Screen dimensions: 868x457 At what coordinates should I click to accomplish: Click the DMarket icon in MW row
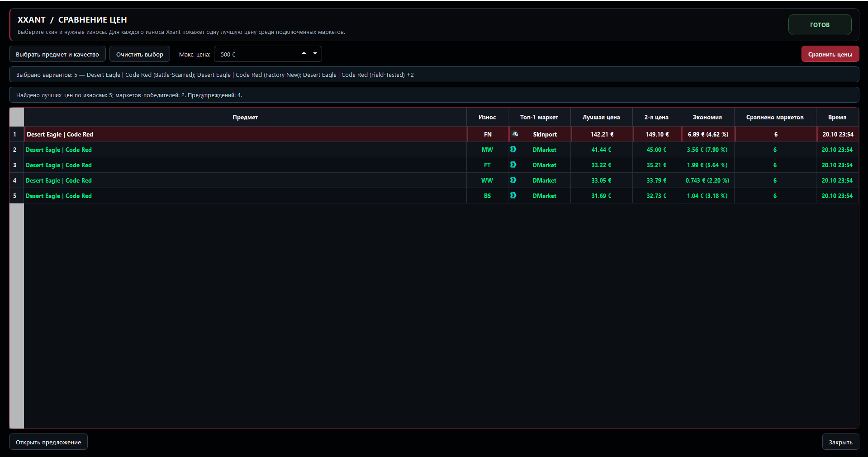pyautogui.click(x=513, y=150)
